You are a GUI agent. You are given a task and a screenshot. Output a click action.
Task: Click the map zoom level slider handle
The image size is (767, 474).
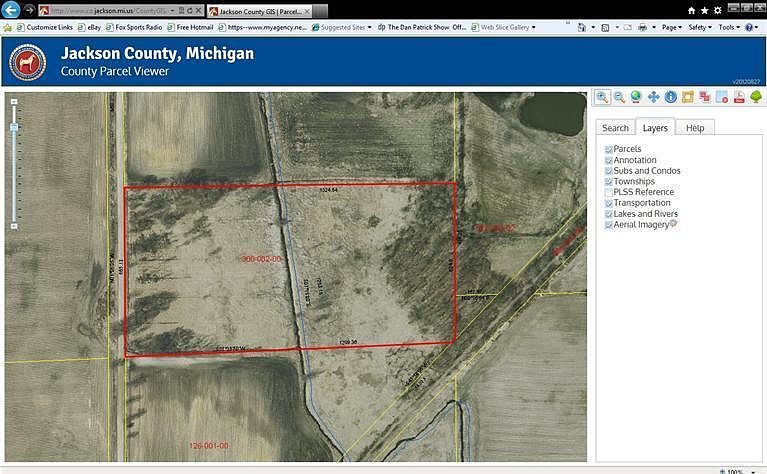point(14,127)
